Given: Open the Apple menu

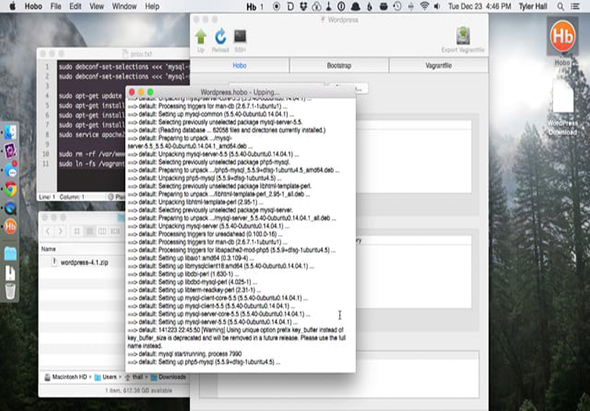Looking at the screenshot, I should click(12, 6).
